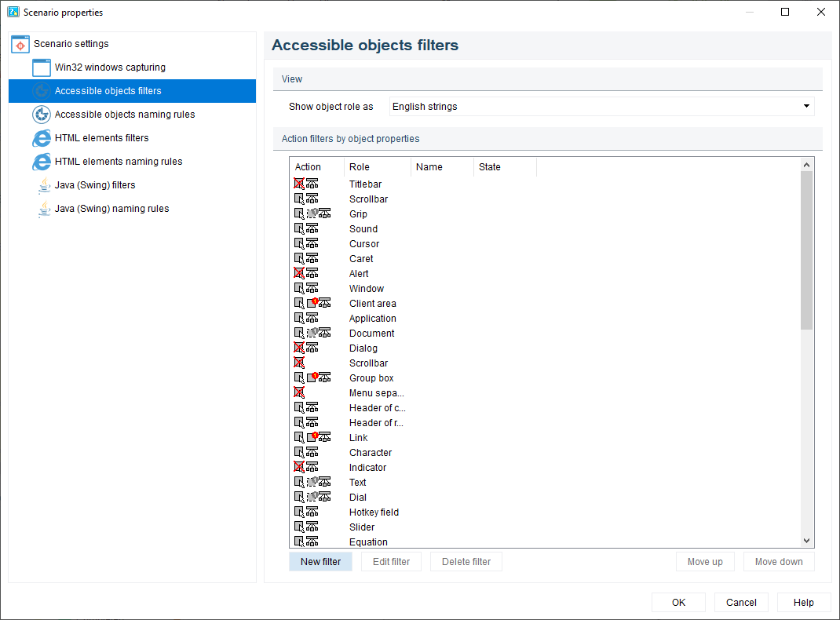Click the Java (Swing) naming rules icon
The image size is (840, 620).
coord(44,209)
